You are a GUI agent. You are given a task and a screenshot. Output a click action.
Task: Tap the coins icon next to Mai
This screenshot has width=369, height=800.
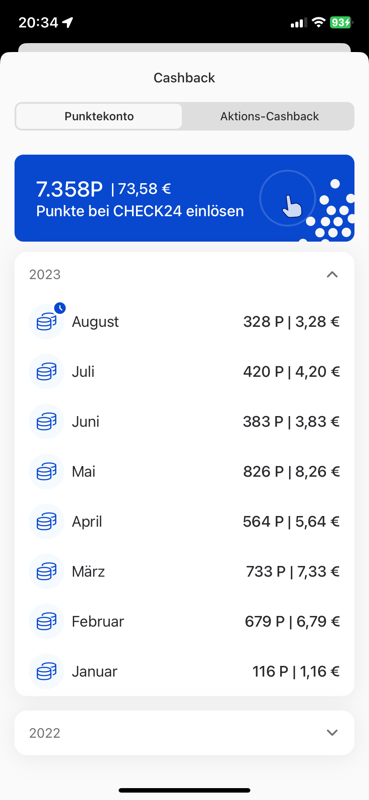[x=46, y=472]
